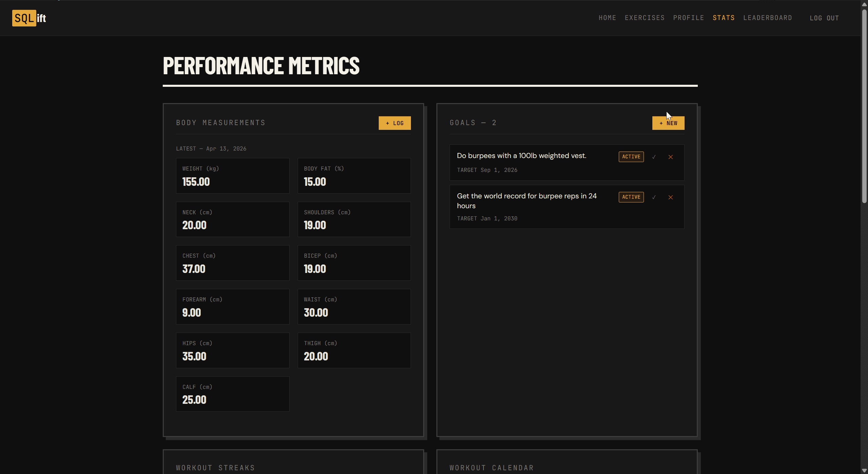Select the Stats nav item
The image size is (868, 474).
(724, 18)
